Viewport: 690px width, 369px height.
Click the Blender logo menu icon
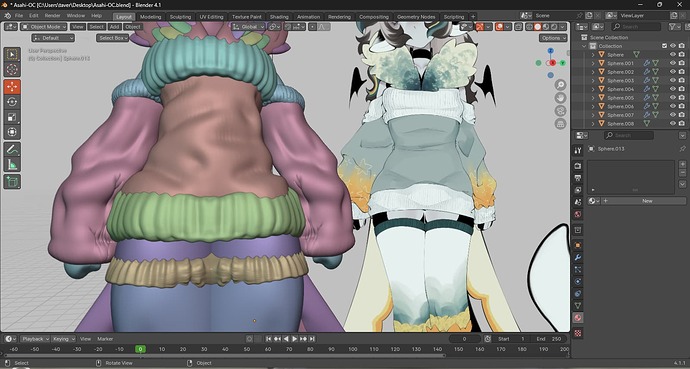[7, 16]
